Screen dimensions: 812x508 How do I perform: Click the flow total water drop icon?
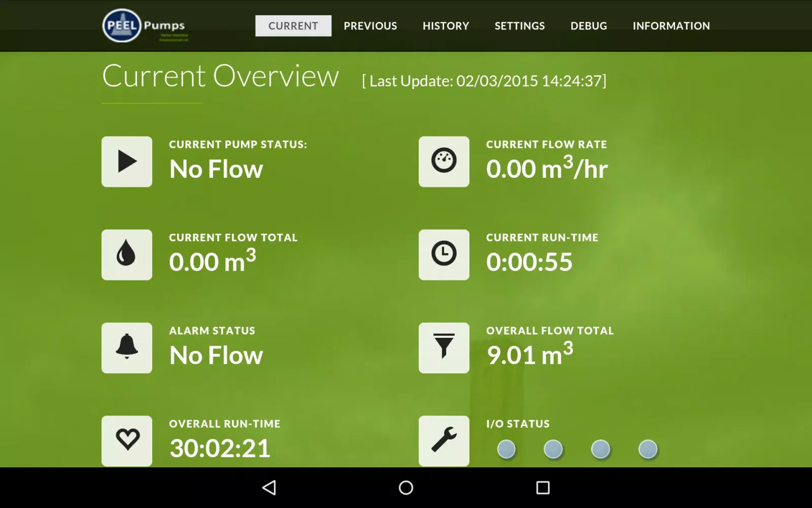(127, 255)
